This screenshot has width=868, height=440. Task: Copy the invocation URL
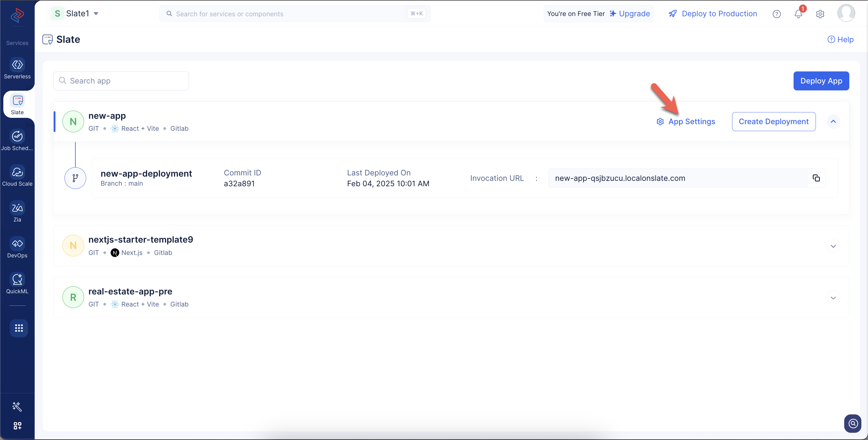click(816, 178)
